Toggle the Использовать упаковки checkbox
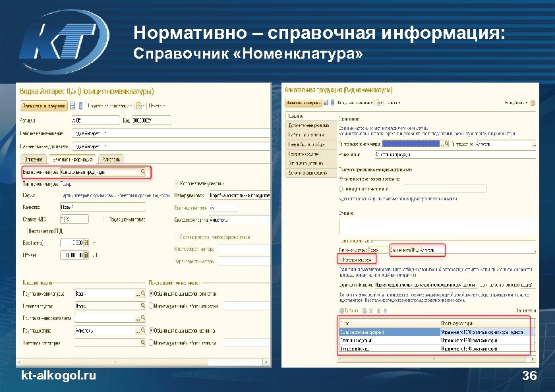Viewport: 555px width, 392px height. point(177,183)
